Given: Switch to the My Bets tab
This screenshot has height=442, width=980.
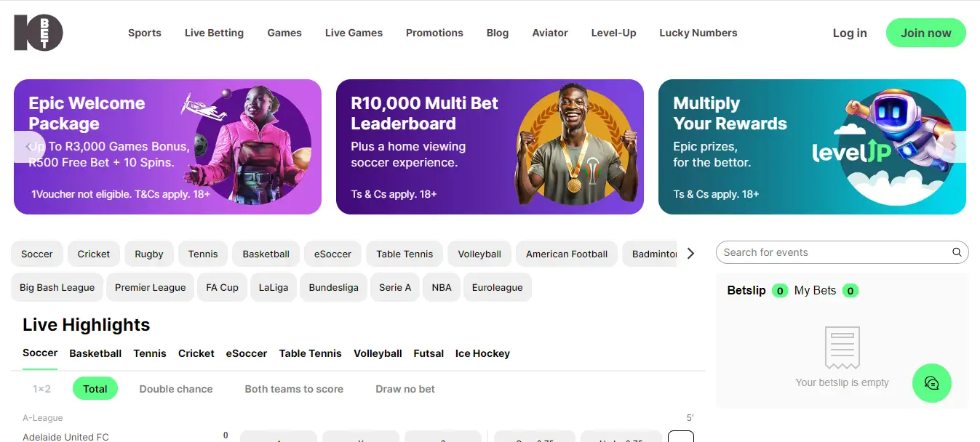Looking at the screenshot, I should [x=815, y=291].
